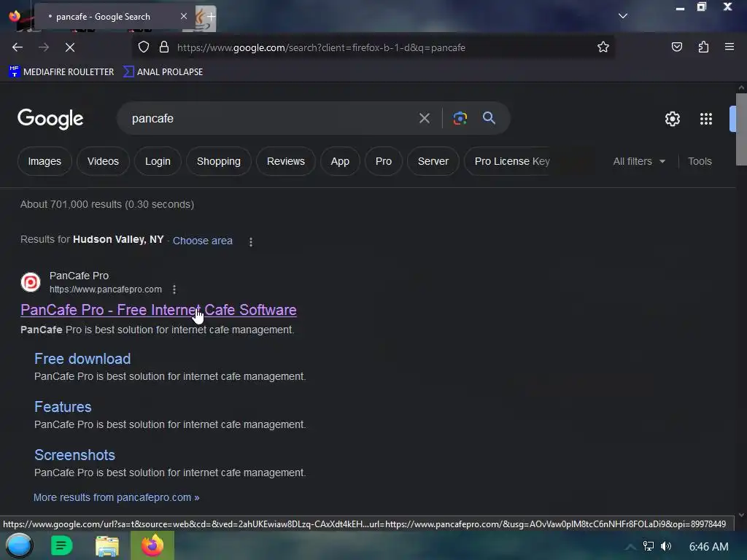Switch to Images results
The width and height of the screenshot is (747, 560).
tap(44, 161)
